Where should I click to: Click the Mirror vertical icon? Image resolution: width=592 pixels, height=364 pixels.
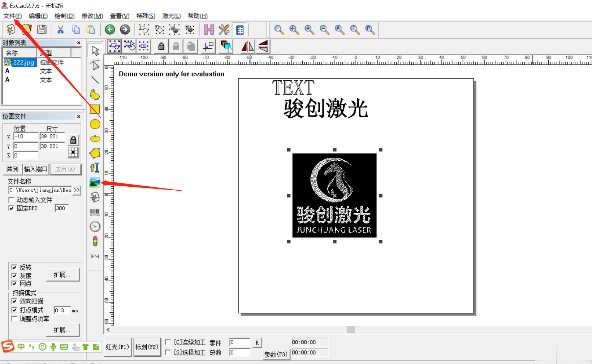(263, 46)
